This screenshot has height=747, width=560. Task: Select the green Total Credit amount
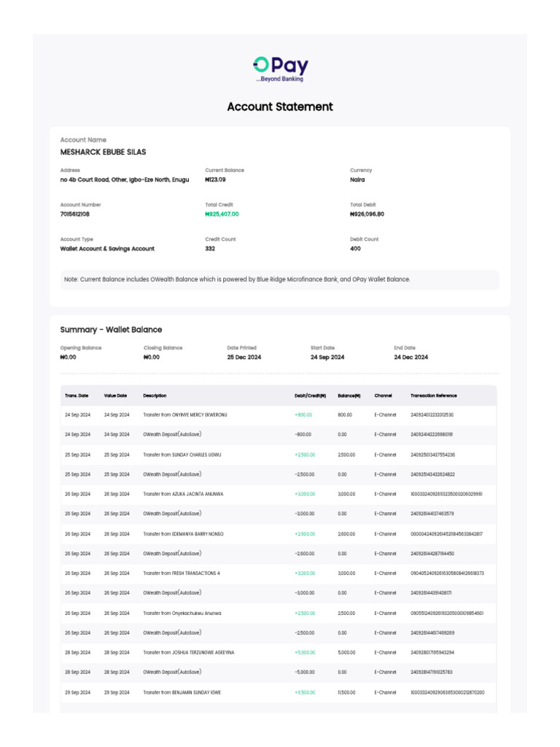222,214
